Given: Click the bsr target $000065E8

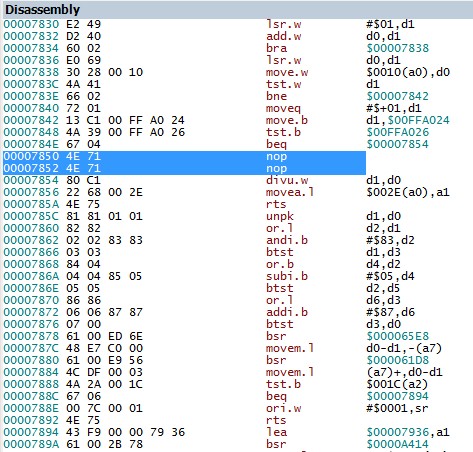Looking at the screenshot, I should [x=397, y=336].
